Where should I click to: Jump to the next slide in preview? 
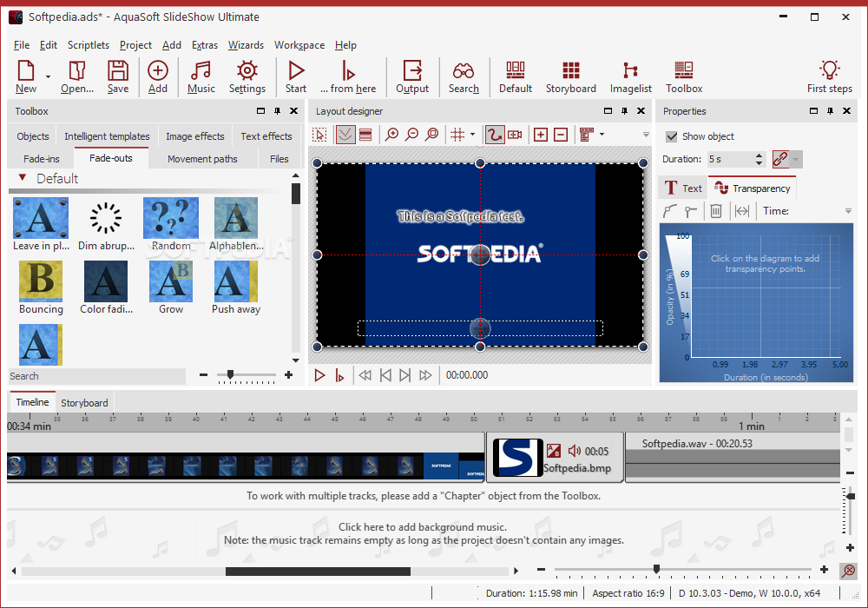(405, 375)
